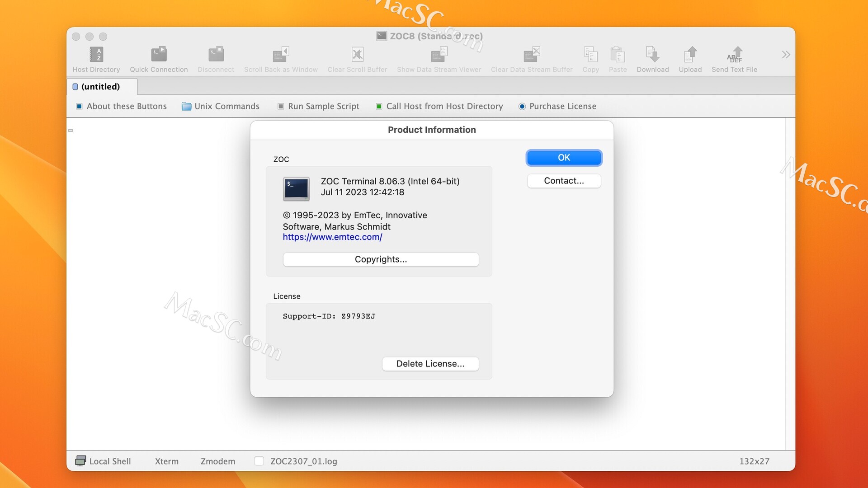
Task: Click Zmodem protocol in status bar
Action: (x=218, y=461)
